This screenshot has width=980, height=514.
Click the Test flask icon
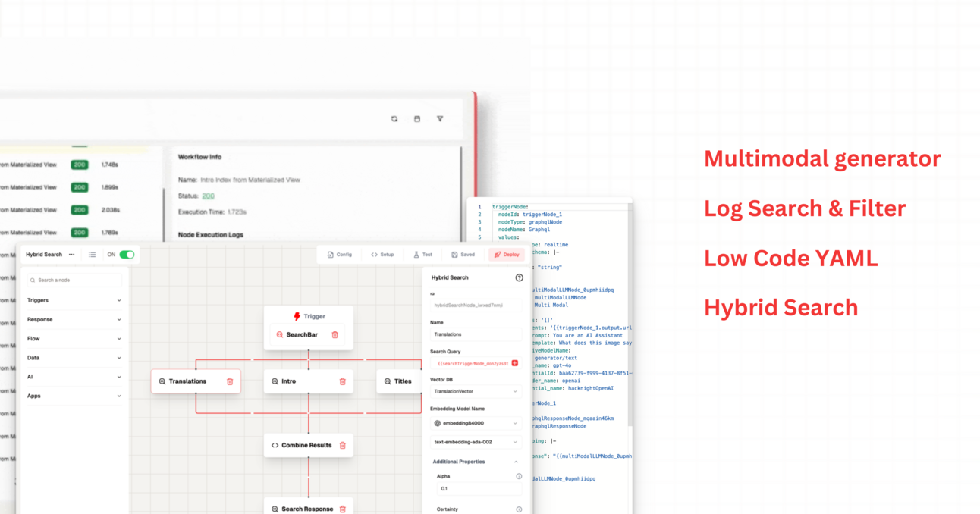click(x=416, y=254)
